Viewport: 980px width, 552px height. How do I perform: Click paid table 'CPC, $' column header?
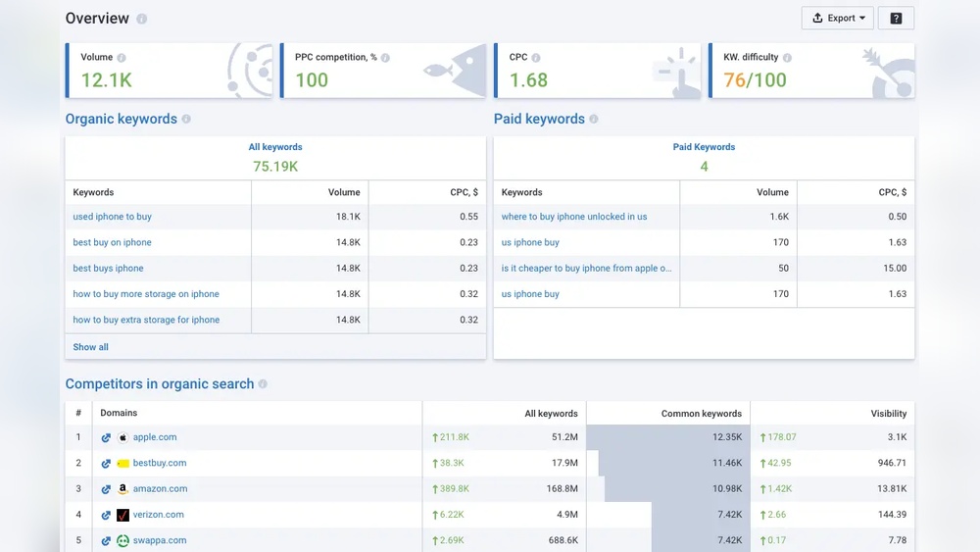(893, 192)
